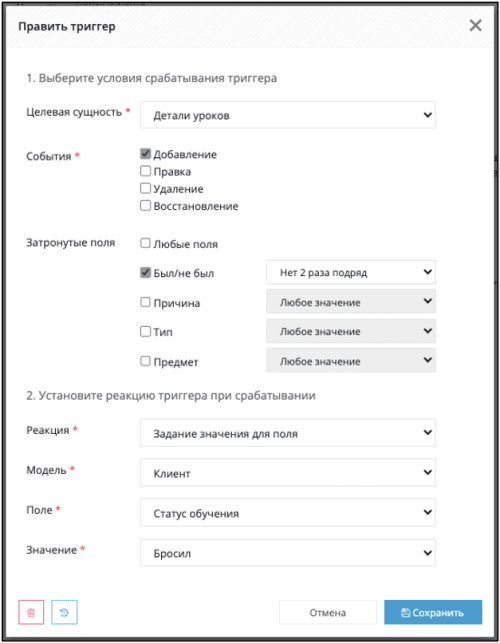Check the Тип field checkbox
This screenshot has width=500, height=643.
point(145,331)
